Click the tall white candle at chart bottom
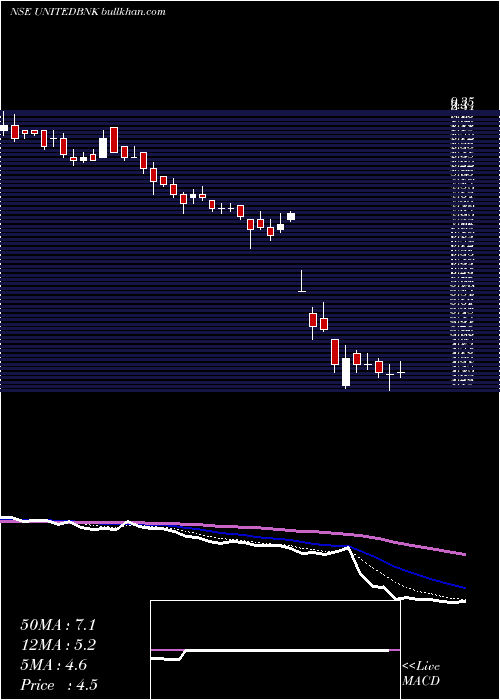 346,366
